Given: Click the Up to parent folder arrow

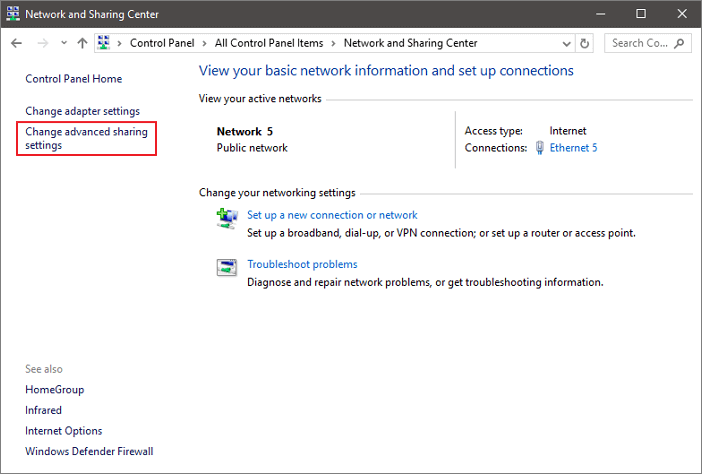Looking at the screenshot, I should tap(82, 43).
